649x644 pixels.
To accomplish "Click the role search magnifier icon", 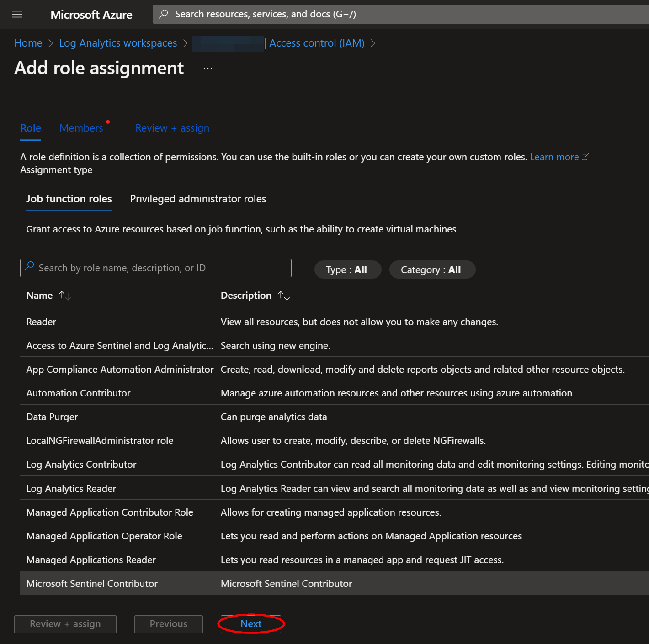I will [x=30, y=266].
